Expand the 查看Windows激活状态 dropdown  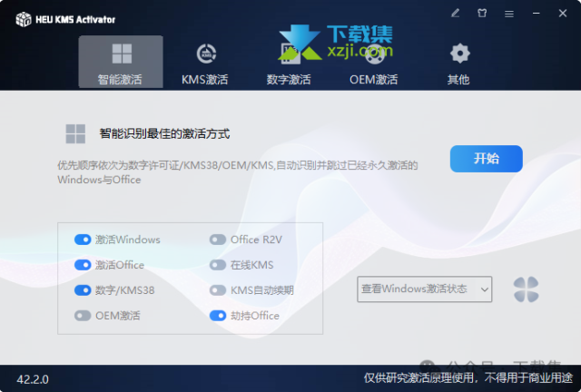point(424,289)
